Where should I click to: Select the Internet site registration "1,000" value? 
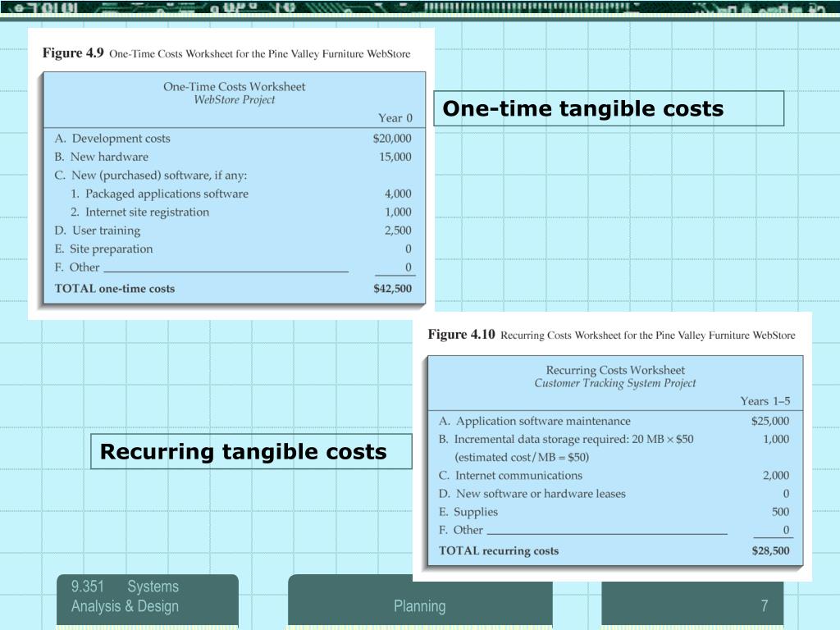pos(398,212)
